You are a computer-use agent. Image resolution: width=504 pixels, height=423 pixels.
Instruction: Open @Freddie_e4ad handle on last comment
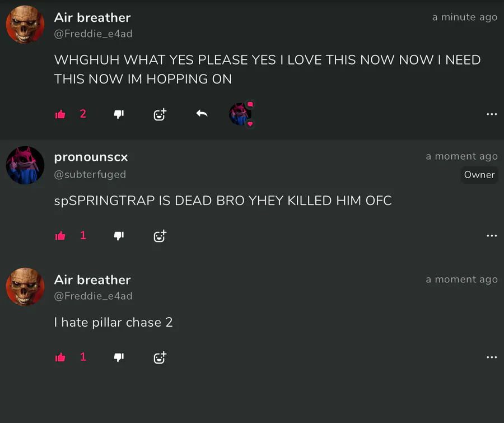(93, 296)
